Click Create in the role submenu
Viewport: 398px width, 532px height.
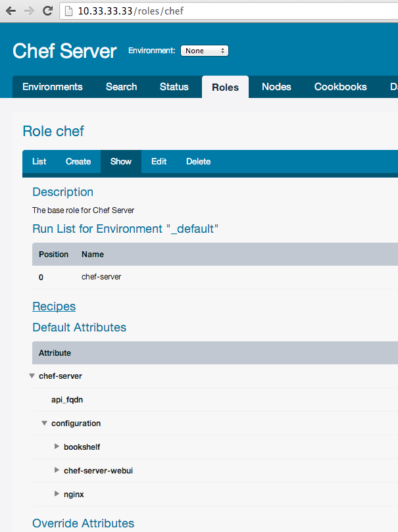tap(78, 162)
